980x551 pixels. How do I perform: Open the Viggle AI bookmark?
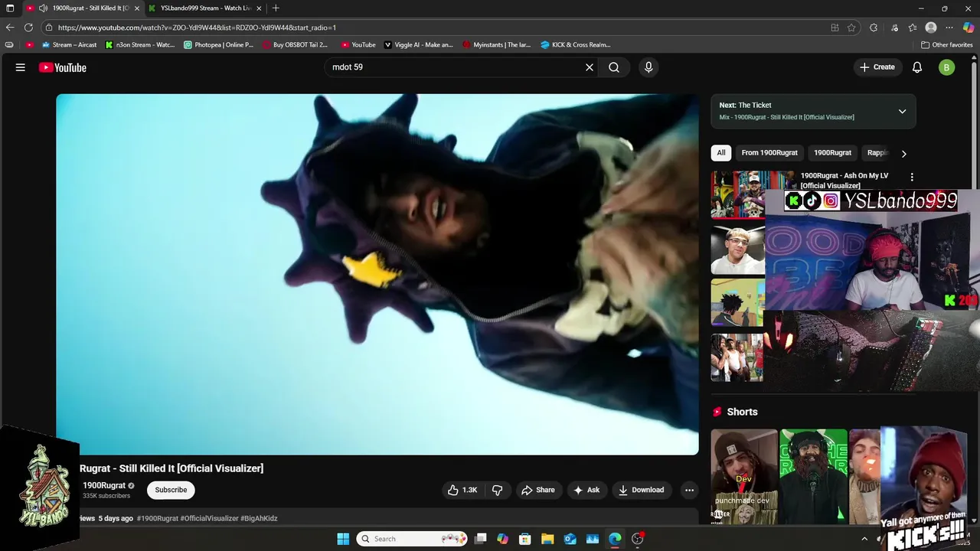pos(418,44)
